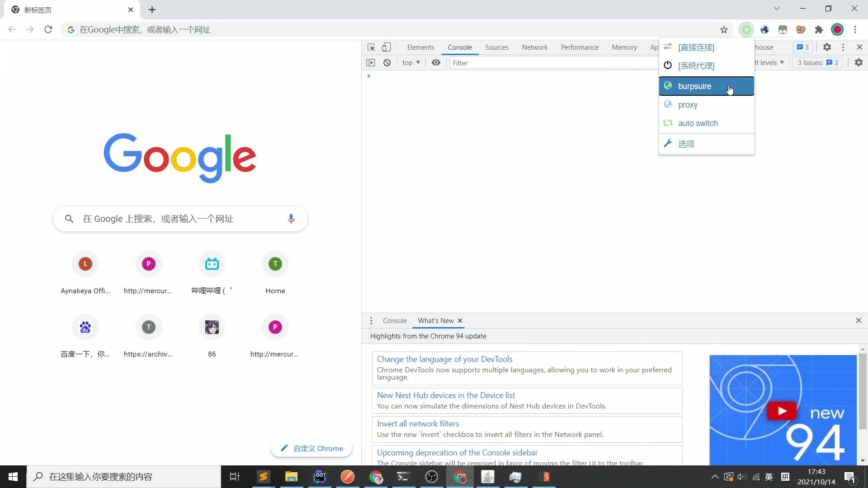Open OBS Studio from the taskbar

(432, 477)
